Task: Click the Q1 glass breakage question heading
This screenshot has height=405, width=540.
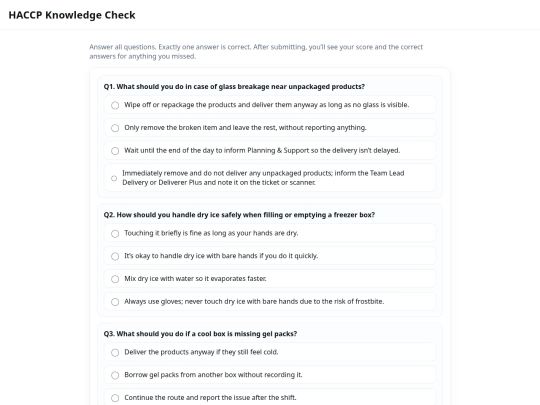Action: click(x=234, y=86)
